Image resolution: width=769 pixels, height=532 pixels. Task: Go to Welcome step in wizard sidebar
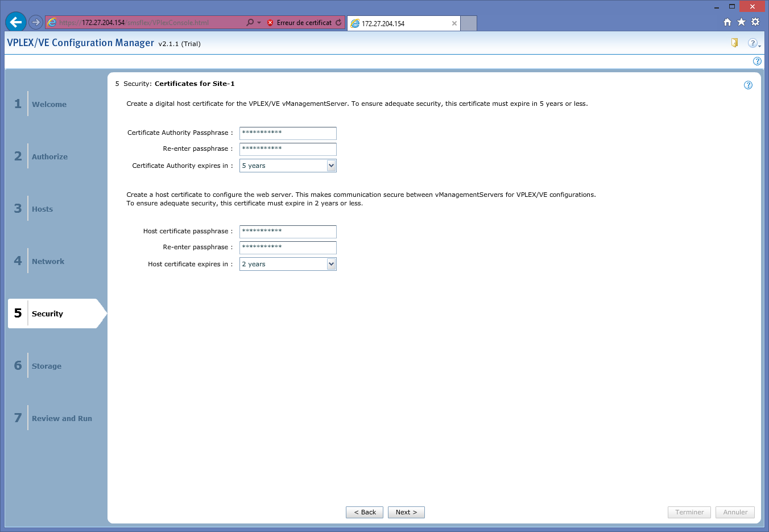tap(49, 104)
